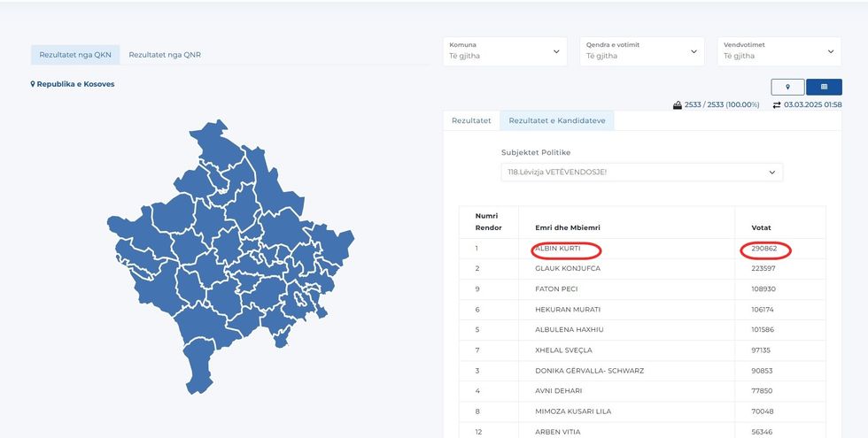Open the Rezultatet nga QNR tab
Viewport: 868px width, 438px height.
pos(165,55)
